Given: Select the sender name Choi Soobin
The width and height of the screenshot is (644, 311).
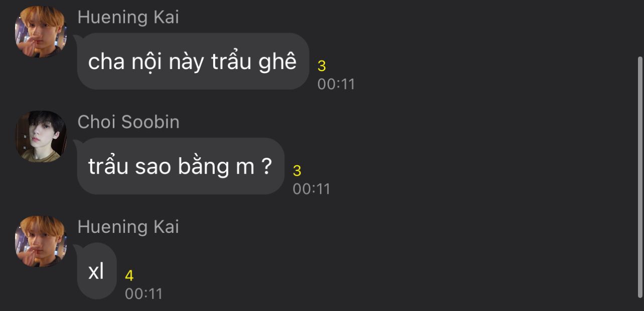Looking at the screenshot, I should (128, 122).
